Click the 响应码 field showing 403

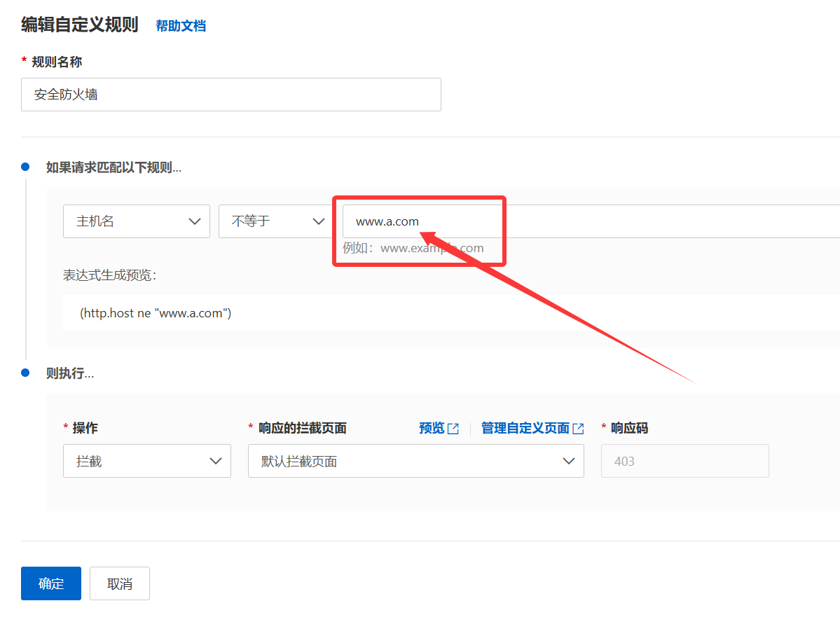[x=684, y=461]
